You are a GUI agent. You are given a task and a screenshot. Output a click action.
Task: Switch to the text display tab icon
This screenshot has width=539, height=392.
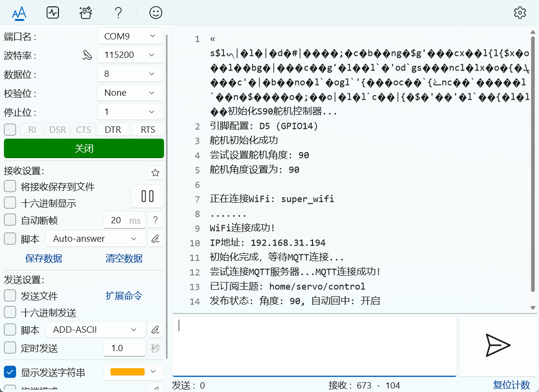(19, 13)
